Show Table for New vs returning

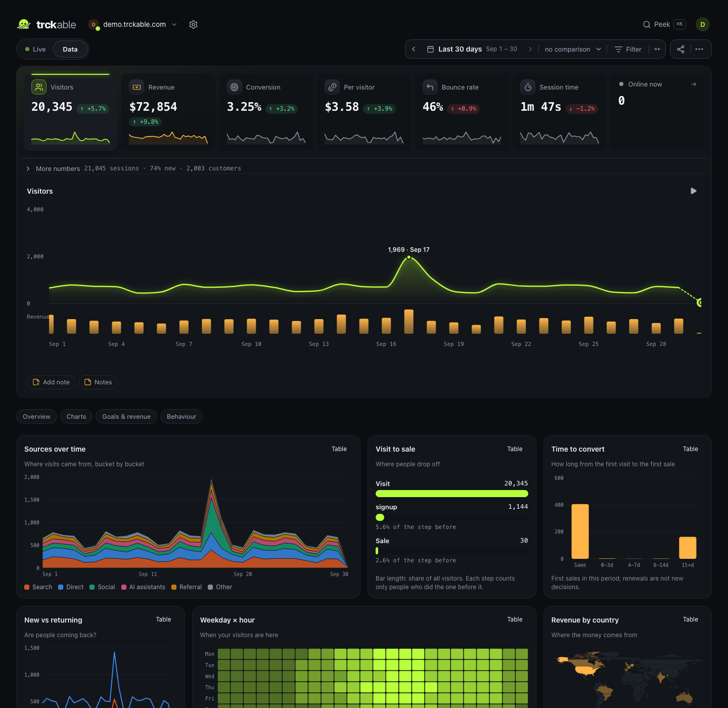click(x=163, y=619)
